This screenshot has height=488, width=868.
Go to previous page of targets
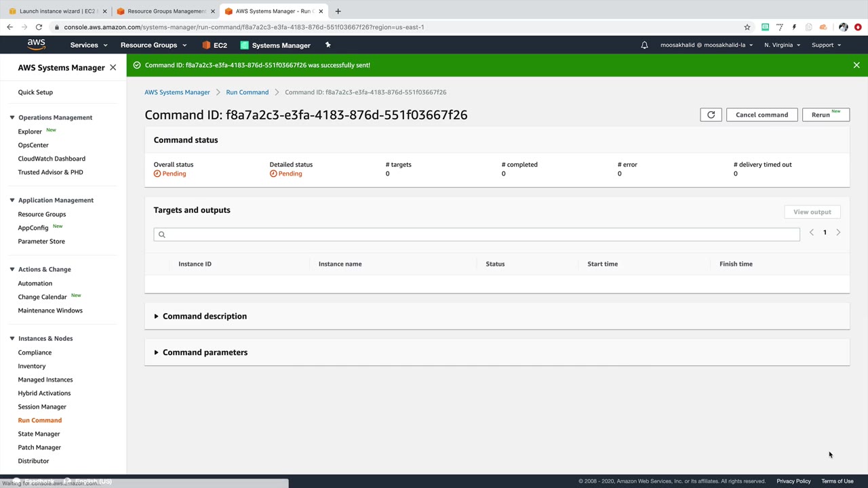tap(811, 232)
